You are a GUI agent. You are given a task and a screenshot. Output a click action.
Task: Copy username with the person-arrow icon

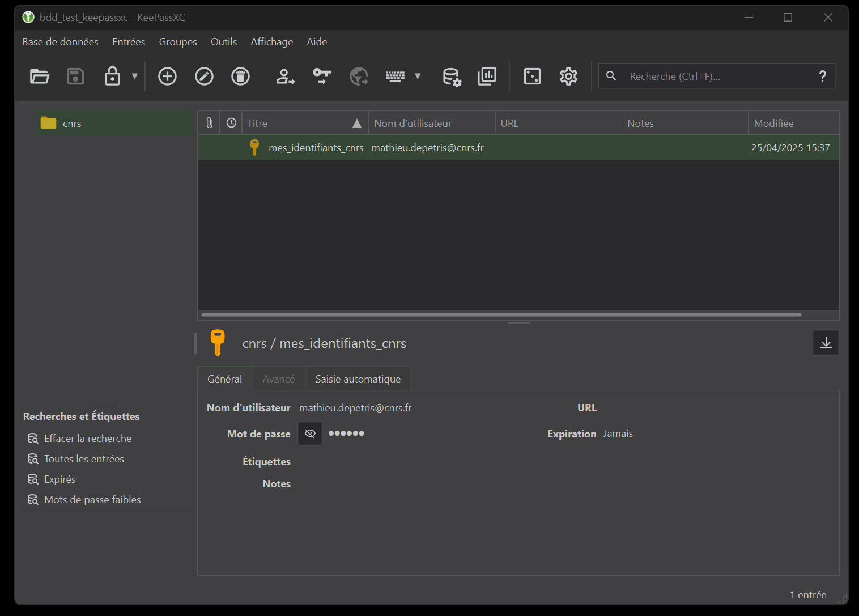tap(285, 76)
